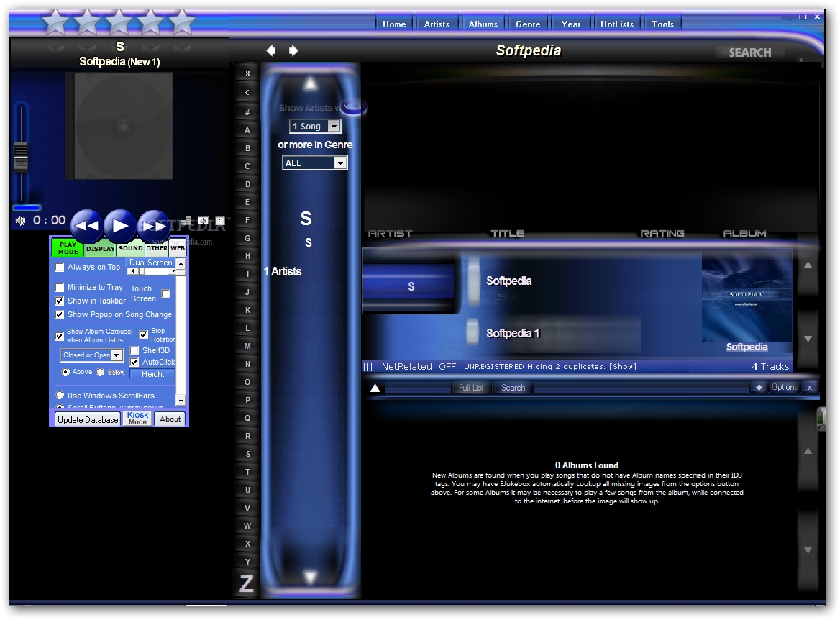The width and height of the screenshot is (840, 620).
Task: Enable Always on Top checkbox
Action: [60, 268]
